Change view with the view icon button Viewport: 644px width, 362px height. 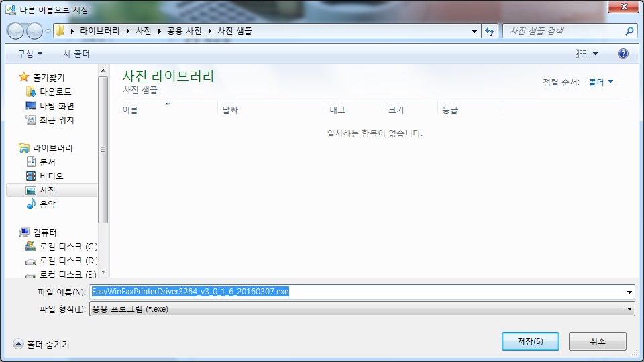[x=581, y=54]
